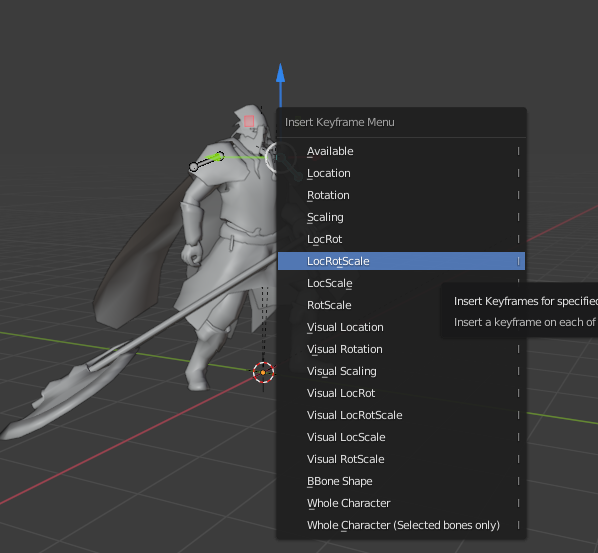Click the highlighted LocRotScale entry
The height and width of the screenshot is (553, 598).
coord(401,261)
